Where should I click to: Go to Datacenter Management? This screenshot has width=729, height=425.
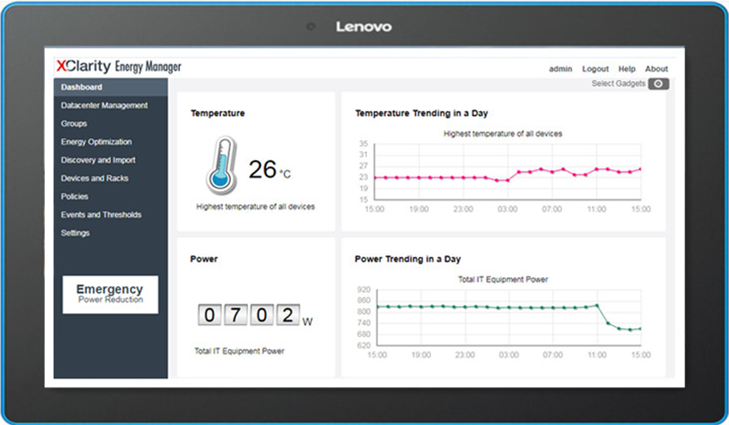tap(104, 105)
